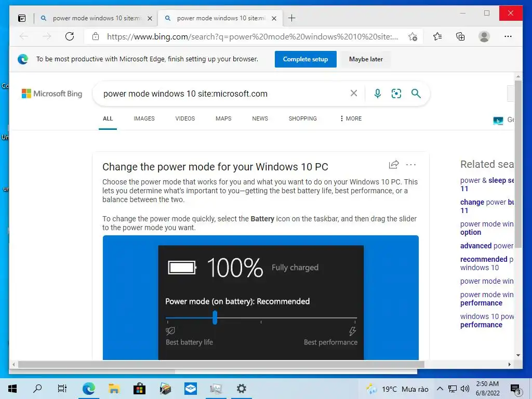The width and height of the screenshot is (532, 399).
Task: Open taskbar Search magnifier
Action: [37, 389]
